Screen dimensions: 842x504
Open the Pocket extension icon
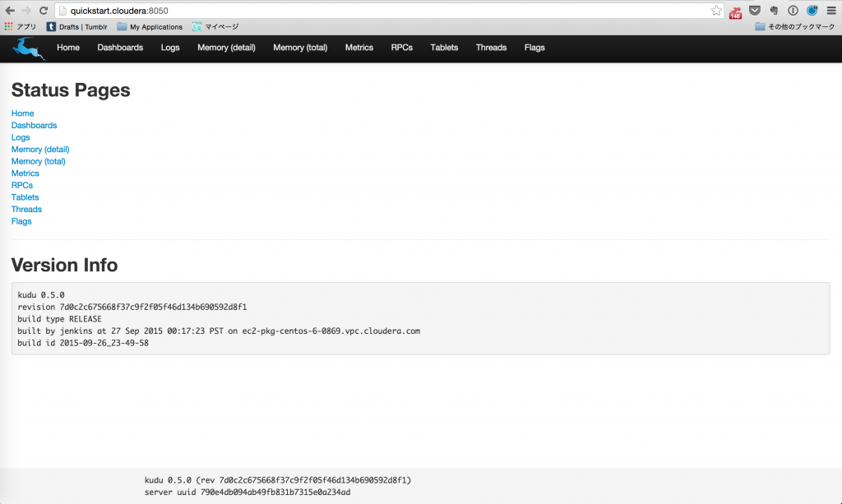(x=755, y=10)
